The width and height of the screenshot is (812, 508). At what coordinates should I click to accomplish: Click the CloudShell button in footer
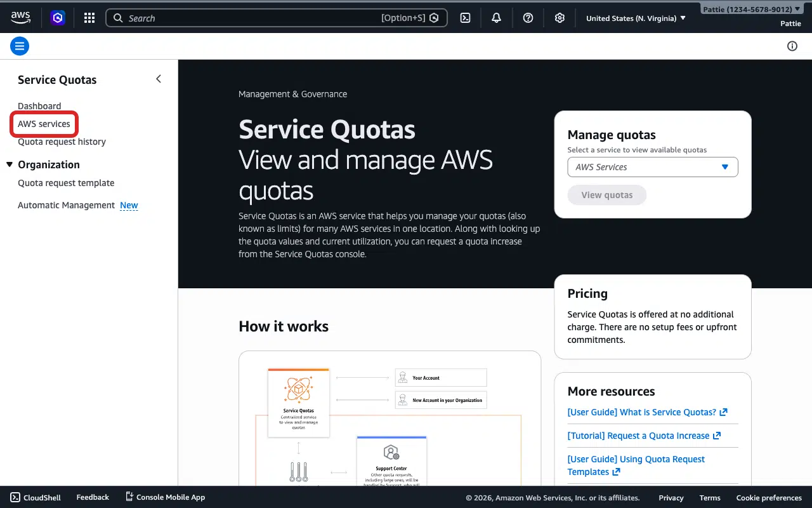(x=36, y=497)
